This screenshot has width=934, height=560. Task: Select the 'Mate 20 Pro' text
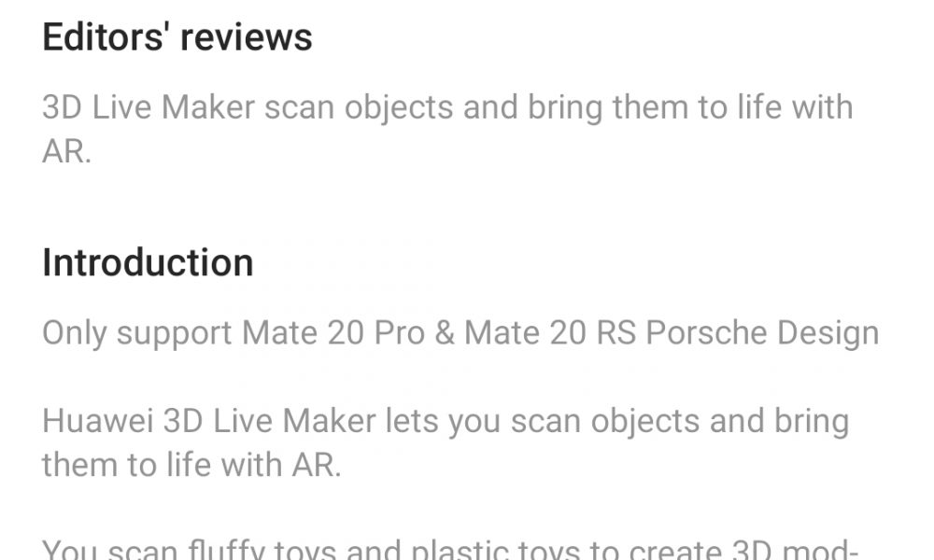tap(333, 332)
